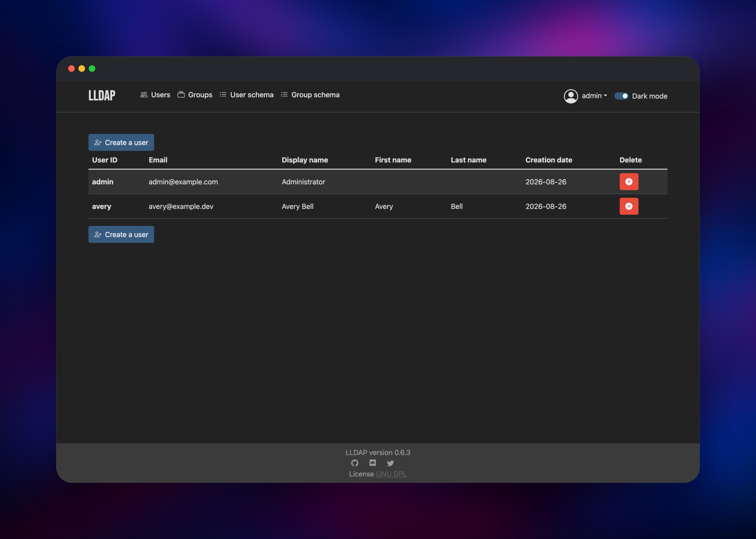Minimize the window with the yellow button
The image size is (756, 539).
(x=82, y=68)
